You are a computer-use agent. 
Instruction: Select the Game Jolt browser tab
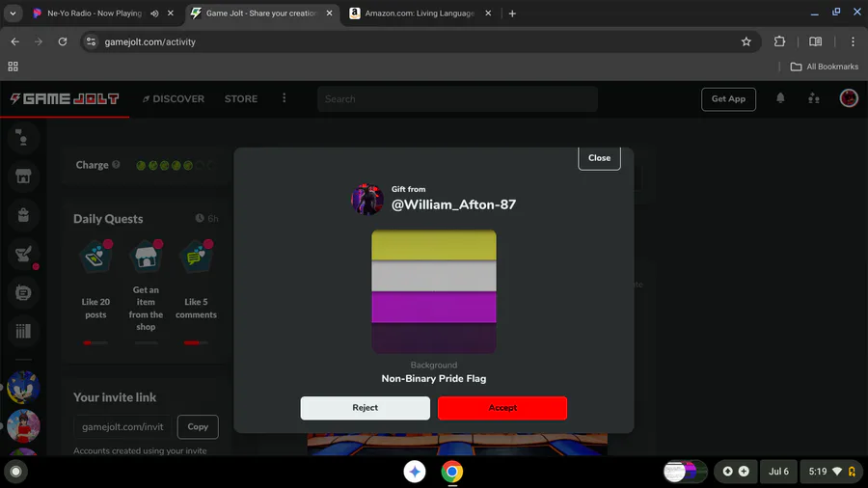(x=260, y=14)
